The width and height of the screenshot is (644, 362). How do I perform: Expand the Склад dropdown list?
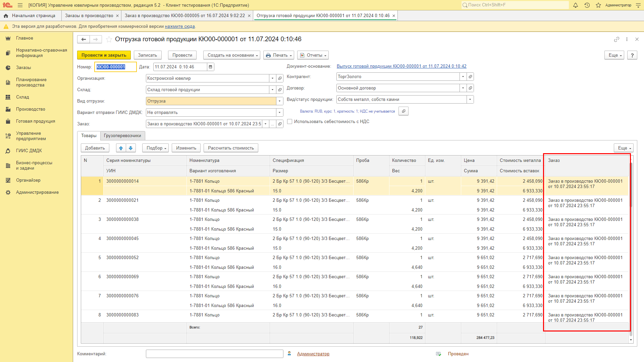point(272,90)
